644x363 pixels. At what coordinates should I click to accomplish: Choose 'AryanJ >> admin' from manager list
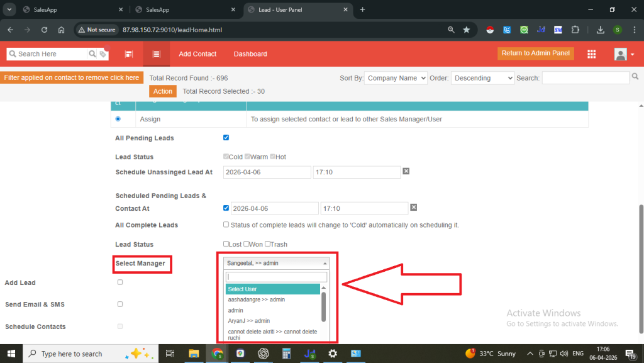[248, 321]
